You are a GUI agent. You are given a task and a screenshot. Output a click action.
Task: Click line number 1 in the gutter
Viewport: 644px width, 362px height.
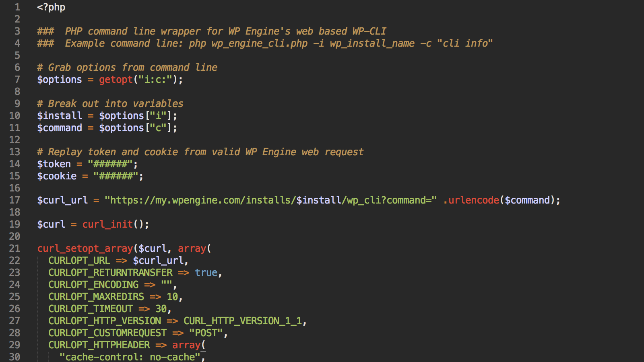pos(17,7)
